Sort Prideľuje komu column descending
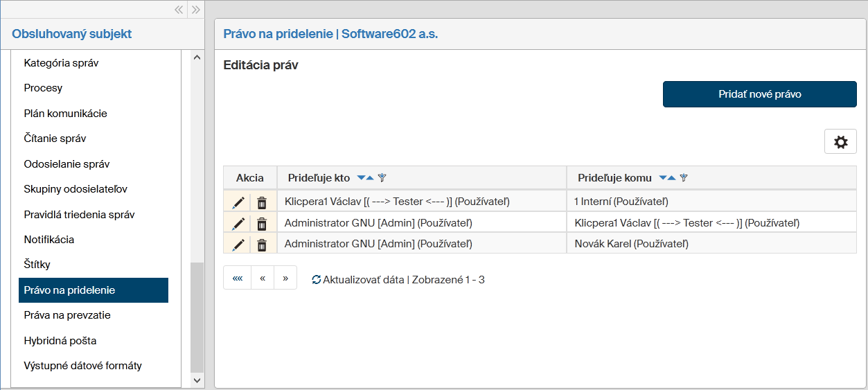 pyautogui.click(x=663, y=178)
